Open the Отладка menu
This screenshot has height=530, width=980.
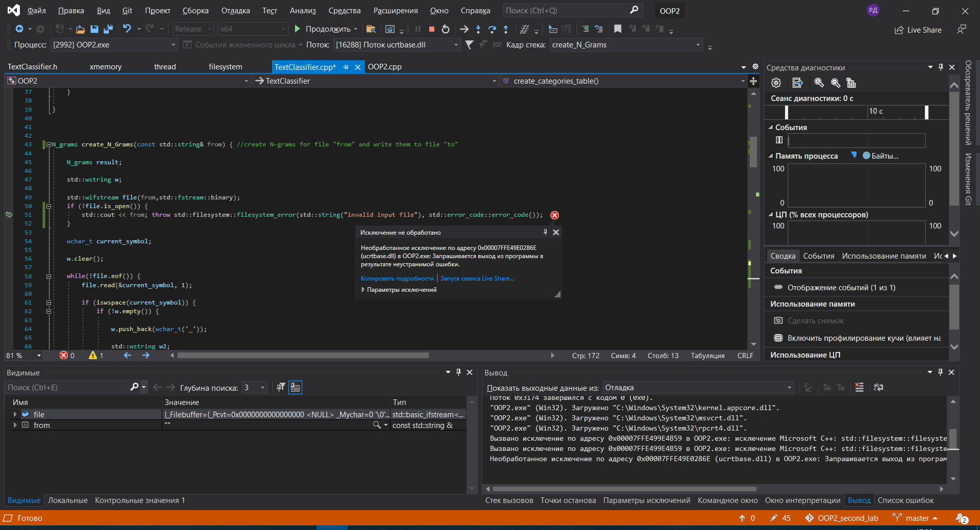click(x=235, y=11)
